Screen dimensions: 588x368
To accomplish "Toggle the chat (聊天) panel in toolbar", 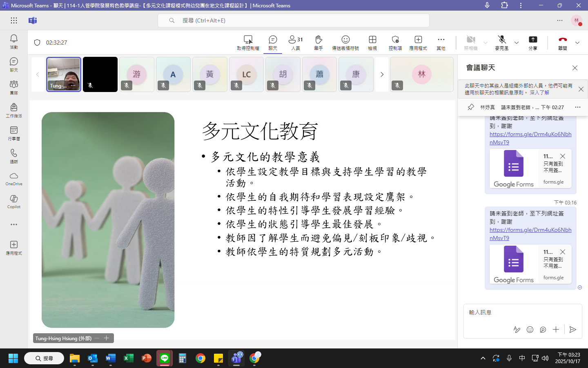I will pos(273,40).
